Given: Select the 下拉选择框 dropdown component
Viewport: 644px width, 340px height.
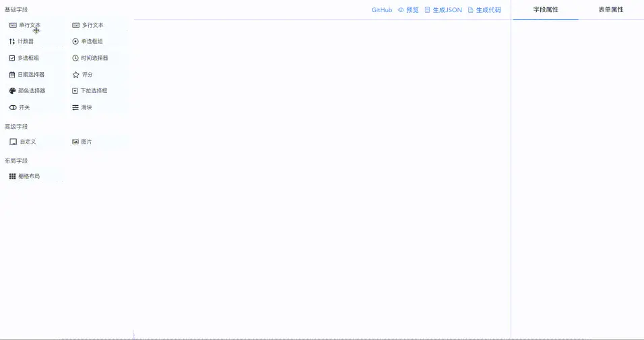Looking at the screenshot, I should [97, 91].
